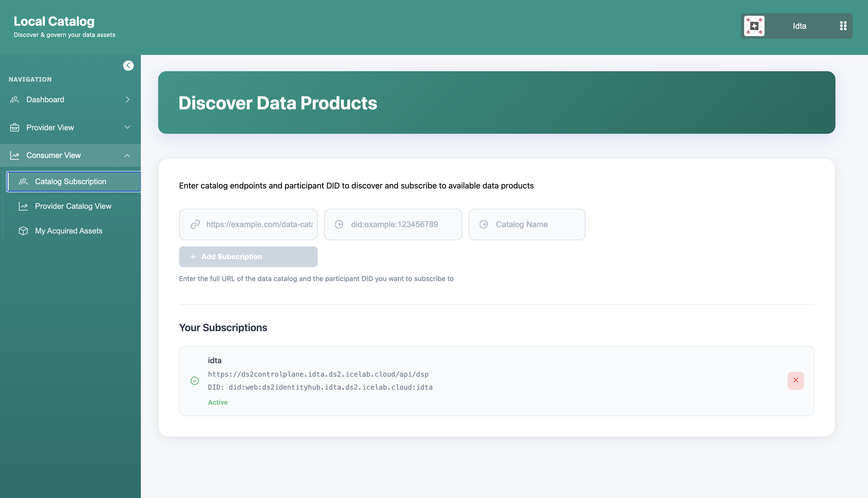Open the Dashboard navigation item

[70, 99]
